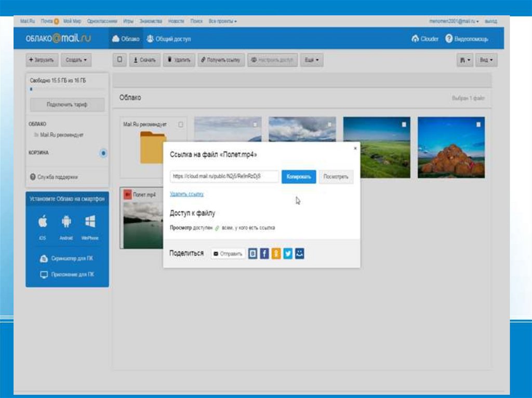Screen dimensions: 532x398
Task: Toggle the select-all checkbox in toolbar
Action: coord(119,60)
